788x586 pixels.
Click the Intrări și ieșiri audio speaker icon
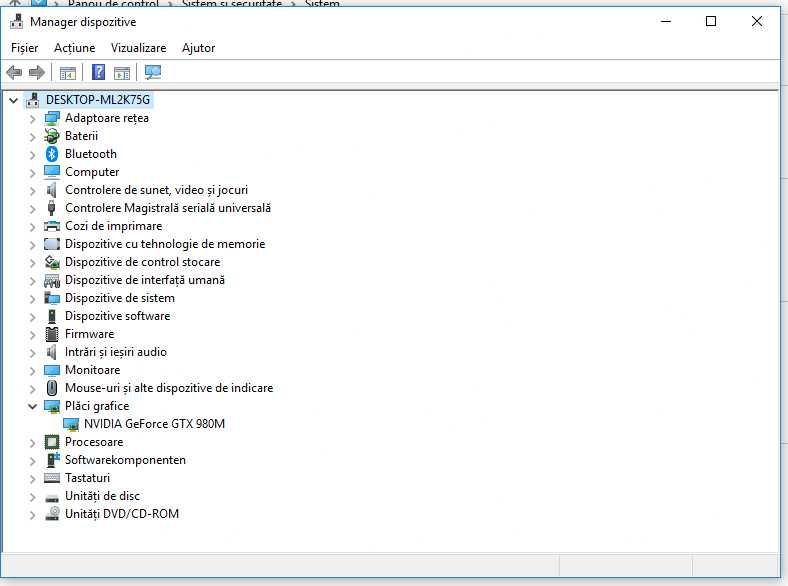pyautogui.click(x=51, y=352)
